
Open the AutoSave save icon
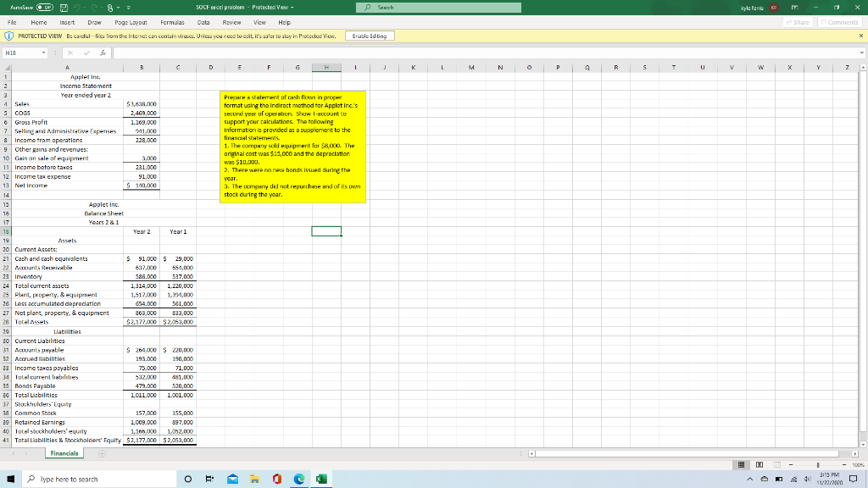coord(64,7)
